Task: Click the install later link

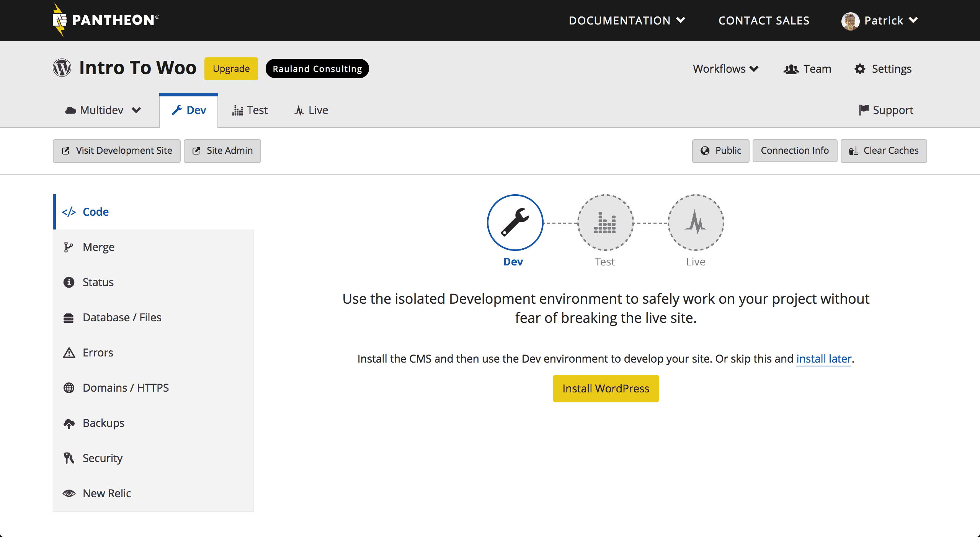Action: (824, 359)
